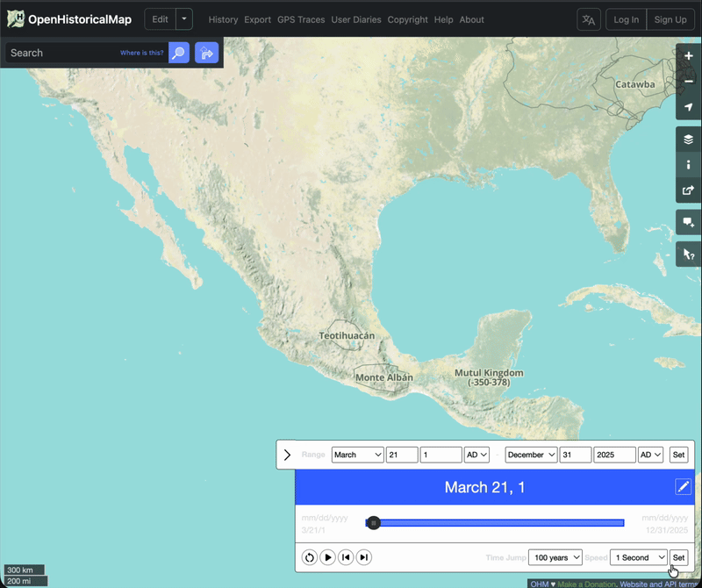Open the start month March dropdown

(x=357, y=455)
